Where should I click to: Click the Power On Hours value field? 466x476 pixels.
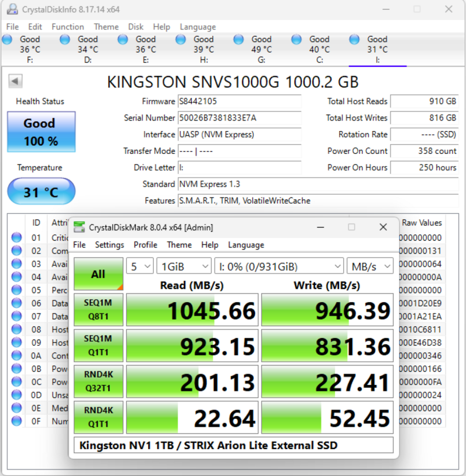pyautogui.click(x=424, y=168)
